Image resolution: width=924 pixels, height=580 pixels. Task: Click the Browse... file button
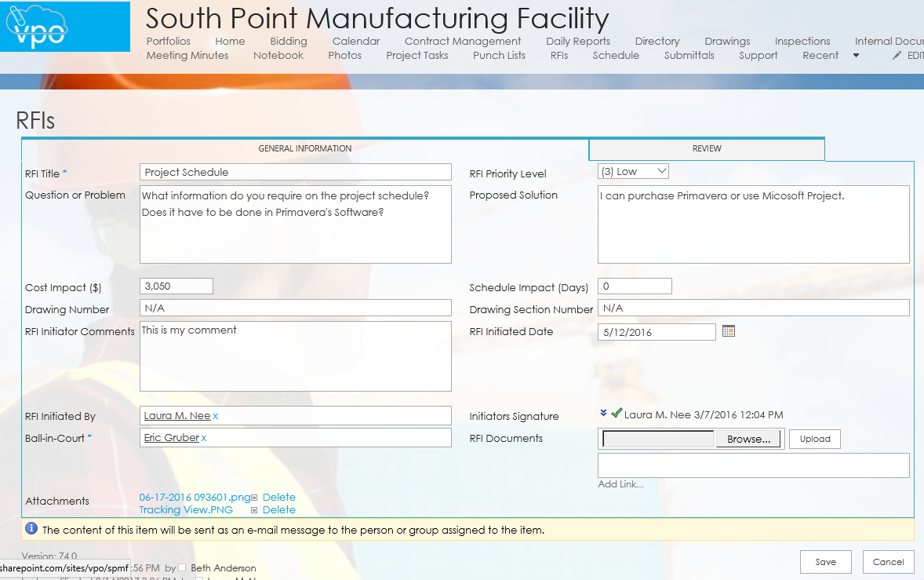tap(749, 439)
